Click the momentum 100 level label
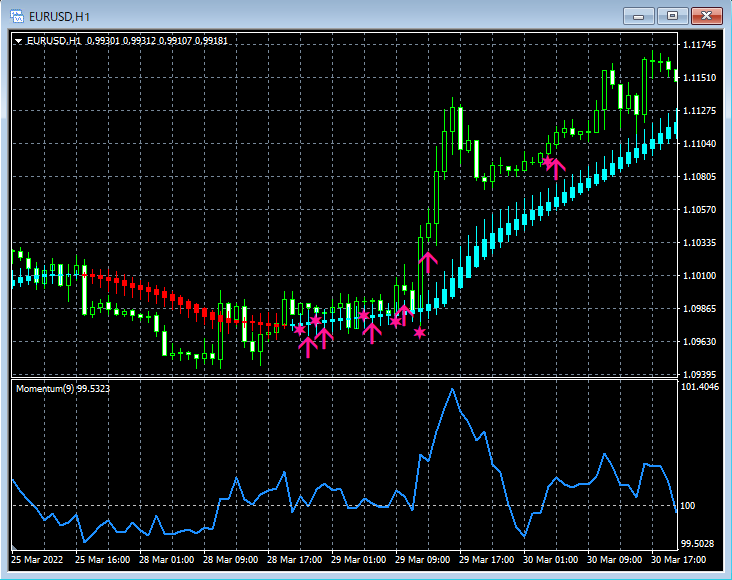Image resolution: width=732 pixels, height=580 pixels. coord(687,506)
